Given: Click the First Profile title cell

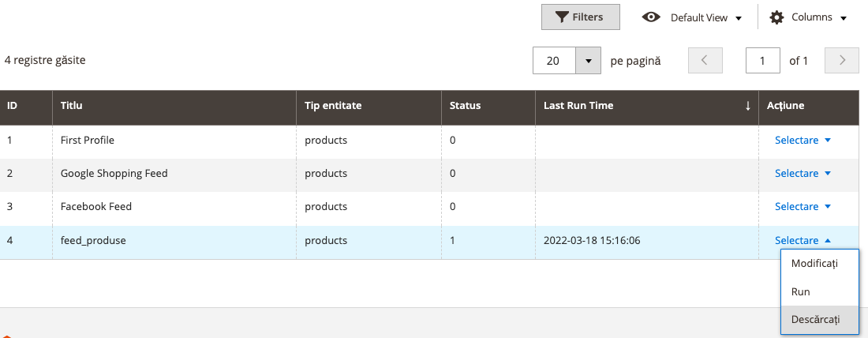Looking at the screenshot, I should 174,141.
